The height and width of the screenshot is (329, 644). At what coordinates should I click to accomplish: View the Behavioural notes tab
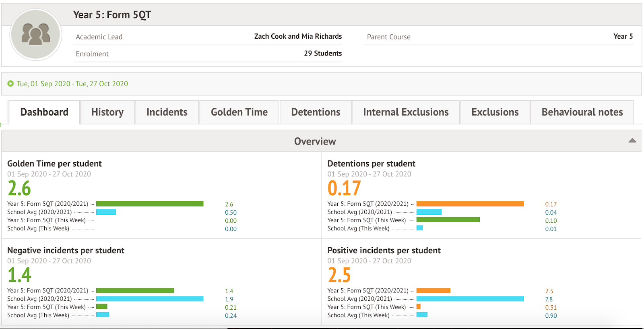coord(582,112)
